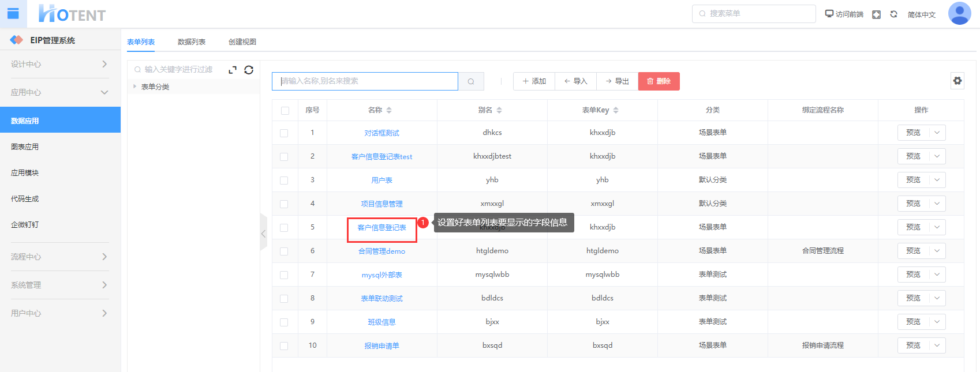
Task: Select the checkbox for row 用户表
Action: (284, 181)
